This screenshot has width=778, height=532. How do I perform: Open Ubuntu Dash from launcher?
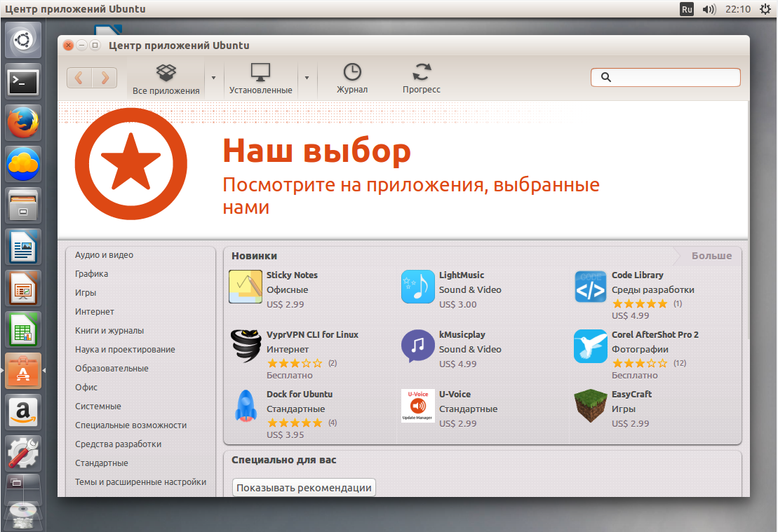pyautogui.click(x=23, y=40)
